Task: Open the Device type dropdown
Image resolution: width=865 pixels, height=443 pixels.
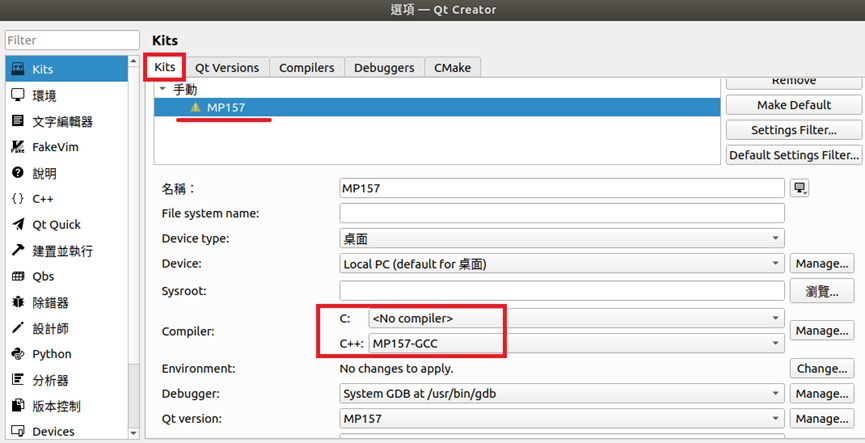Action: [562, 238]
